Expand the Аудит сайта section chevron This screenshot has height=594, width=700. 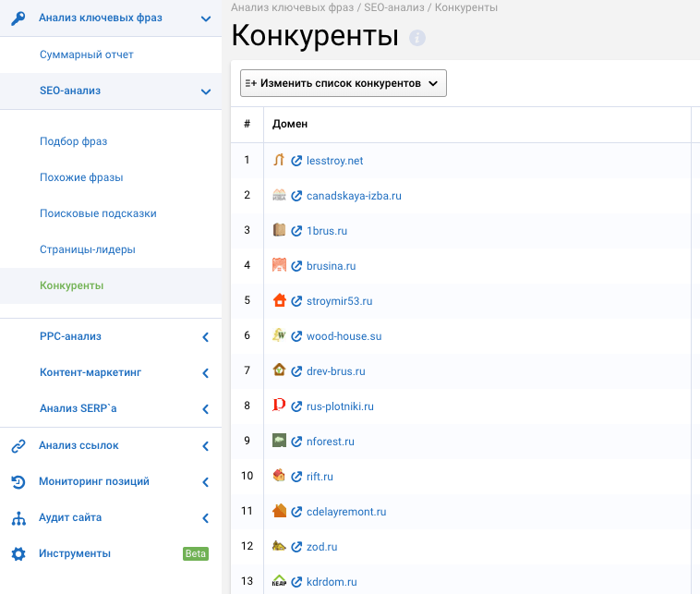205,518
